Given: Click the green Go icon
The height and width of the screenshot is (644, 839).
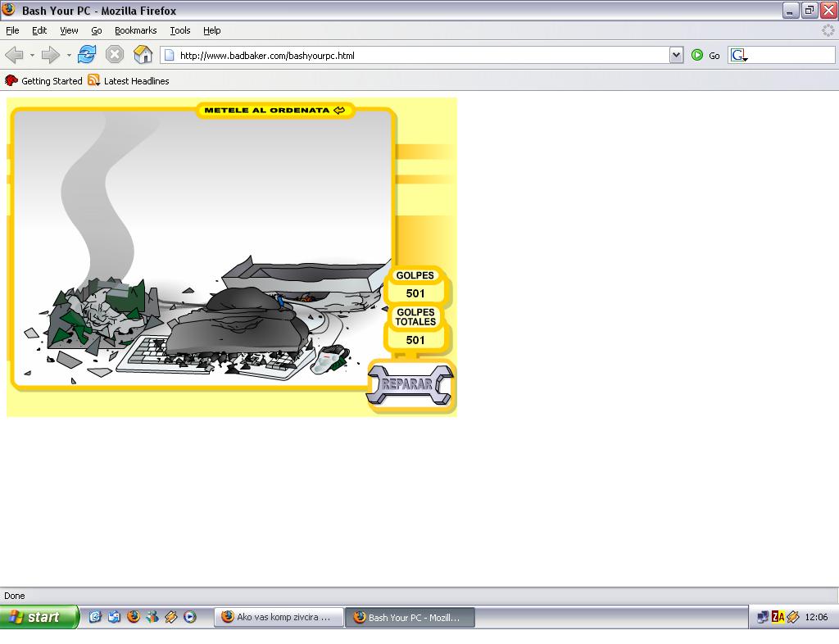Looking at the screenshot, I should click(x=697, y=55).
